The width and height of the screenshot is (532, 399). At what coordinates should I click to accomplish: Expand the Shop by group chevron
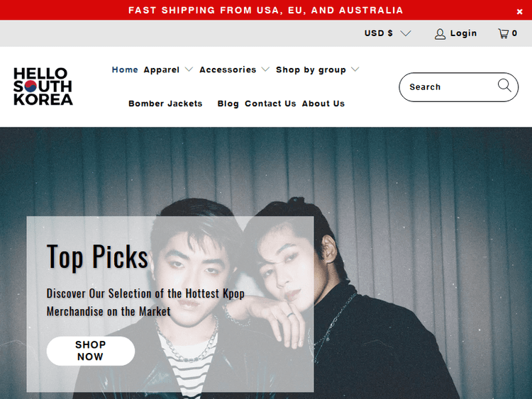[x=355, y=69]
